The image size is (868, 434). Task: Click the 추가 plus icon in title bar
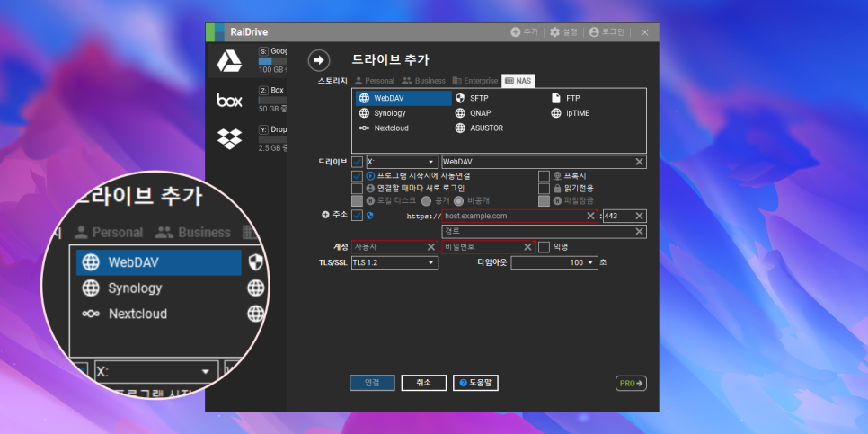point(516,32)
